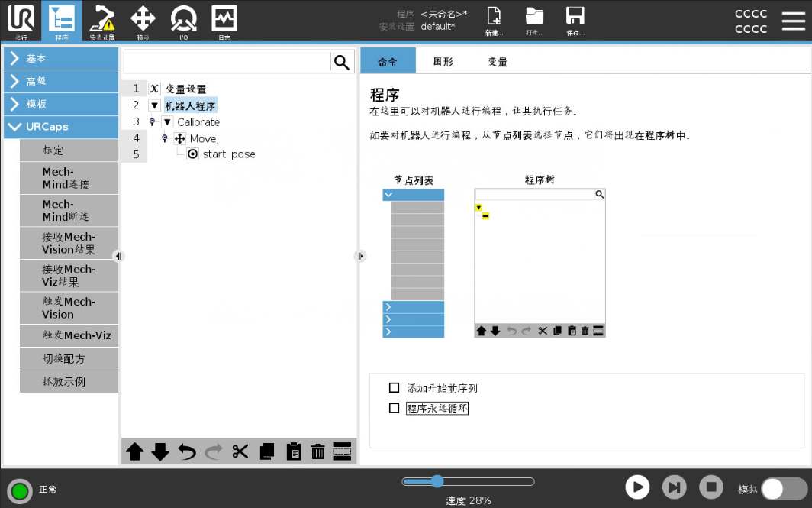Cut selected node in main toolbar
This screenshot has height=508, width=812.
point(240,451)
